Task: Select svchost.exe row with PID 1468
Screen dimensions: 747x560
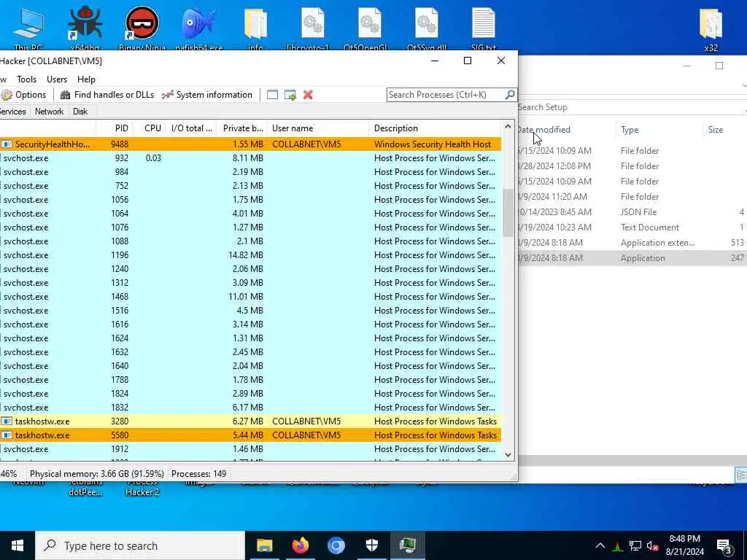Action: tap(251, 297)
